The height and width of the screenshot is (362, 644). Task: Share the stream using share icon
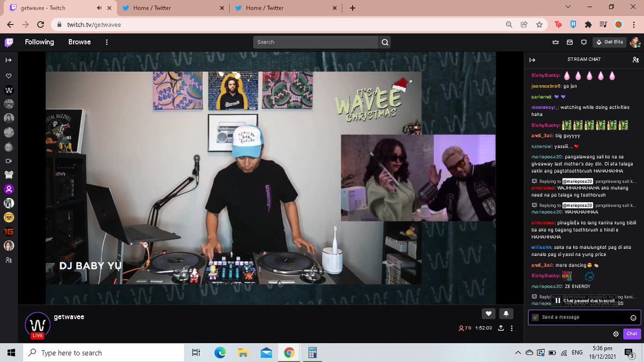(x=501, y=328)
